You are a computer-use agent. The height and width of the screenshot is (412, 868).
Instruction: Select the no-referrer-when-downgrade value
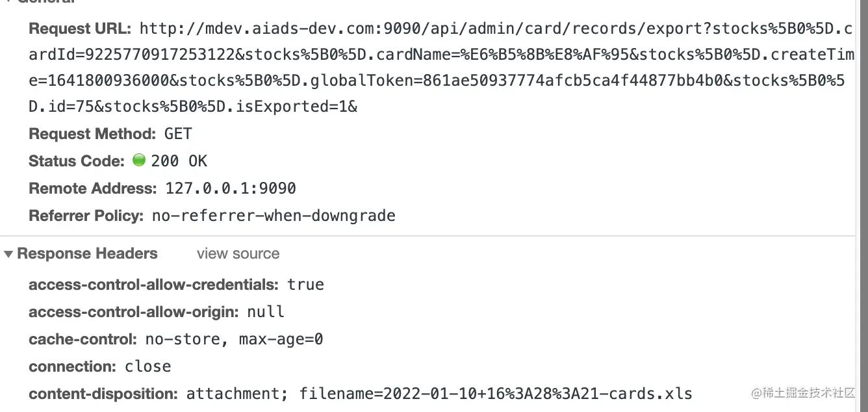(x=274, y=216)
